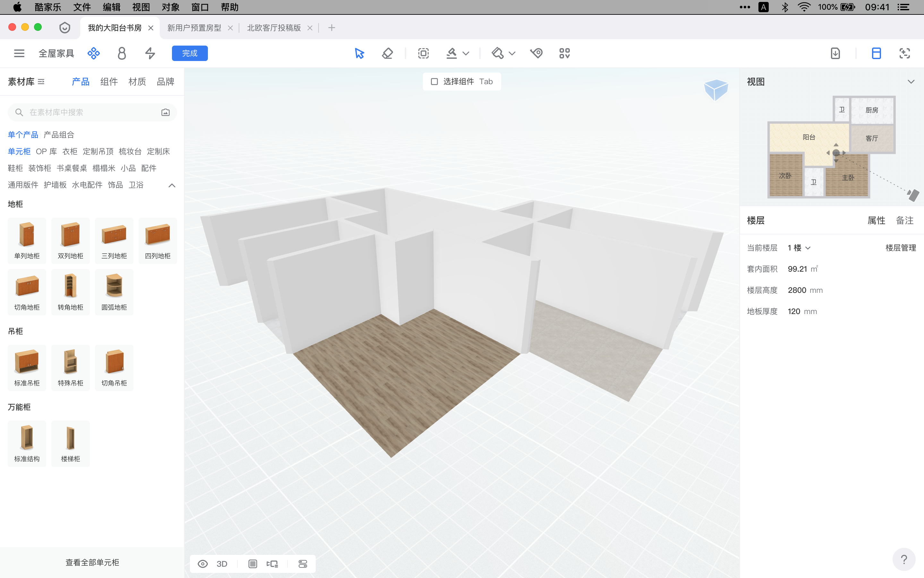Click the blue 完成 button
Viewport: 924px width, 578px height.
[190, 53]
